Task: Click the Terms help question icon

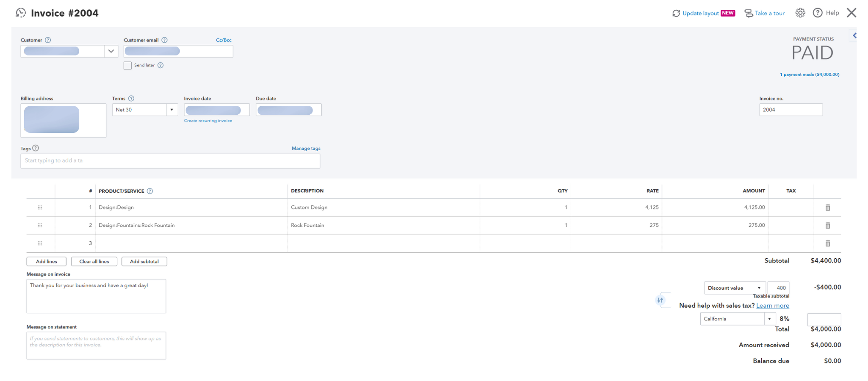Action: pos(131,99)
